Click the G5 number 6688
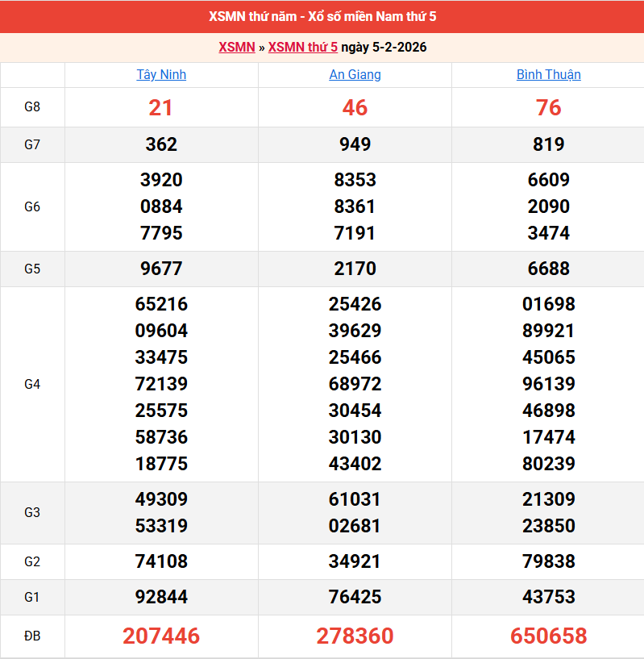Screen dimensions: 644x659 click(x=548, y=269)
